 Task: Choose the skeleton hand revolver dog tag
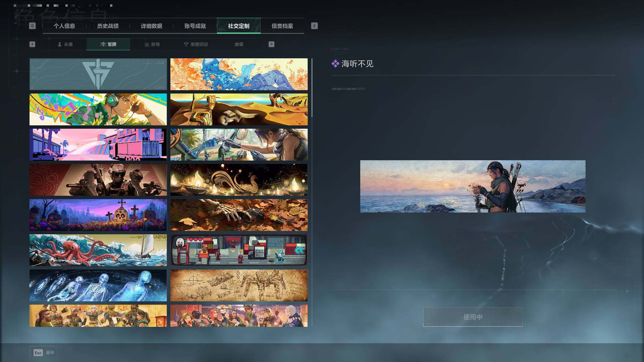coord(239,215)
